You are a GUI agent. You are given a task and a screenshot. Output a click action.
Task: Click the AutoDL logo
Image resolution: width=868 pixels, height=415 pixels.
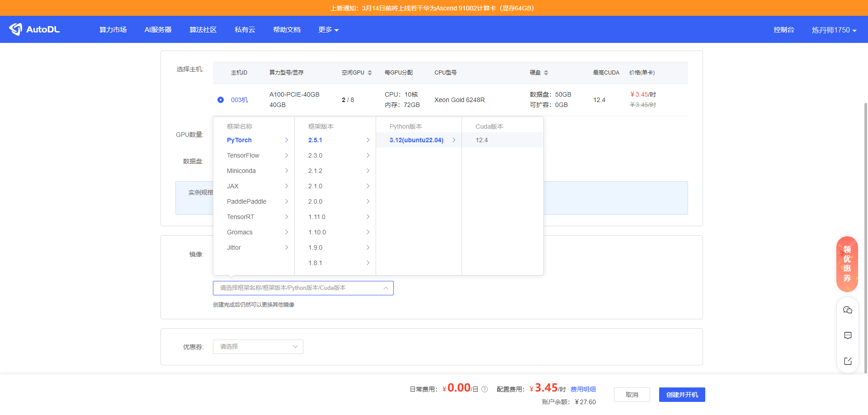34,29
